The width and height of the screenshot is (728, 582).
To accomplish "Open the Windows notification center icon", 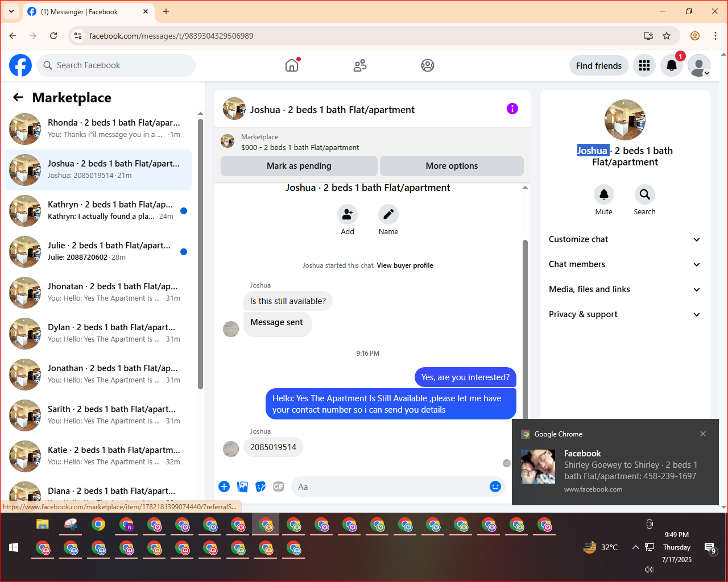I will (710, 548).
